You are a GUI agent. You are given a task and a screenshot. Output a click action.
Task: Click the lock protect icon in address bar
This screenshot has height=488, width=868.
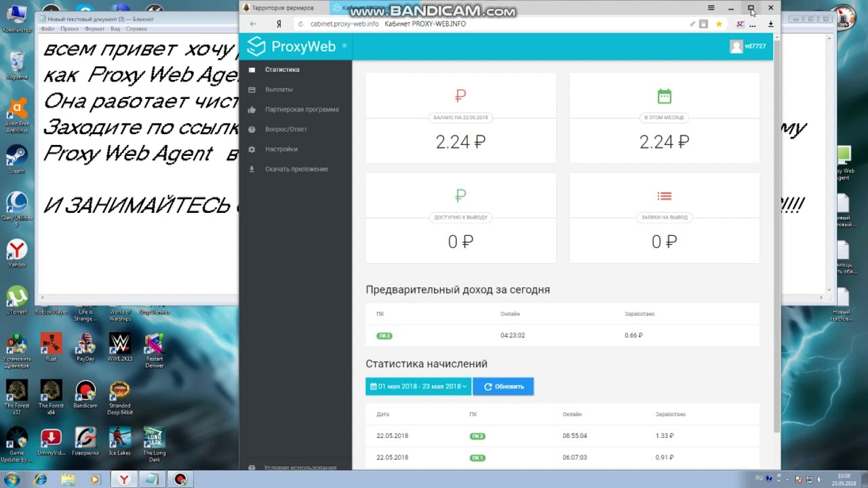coord(703,24)
